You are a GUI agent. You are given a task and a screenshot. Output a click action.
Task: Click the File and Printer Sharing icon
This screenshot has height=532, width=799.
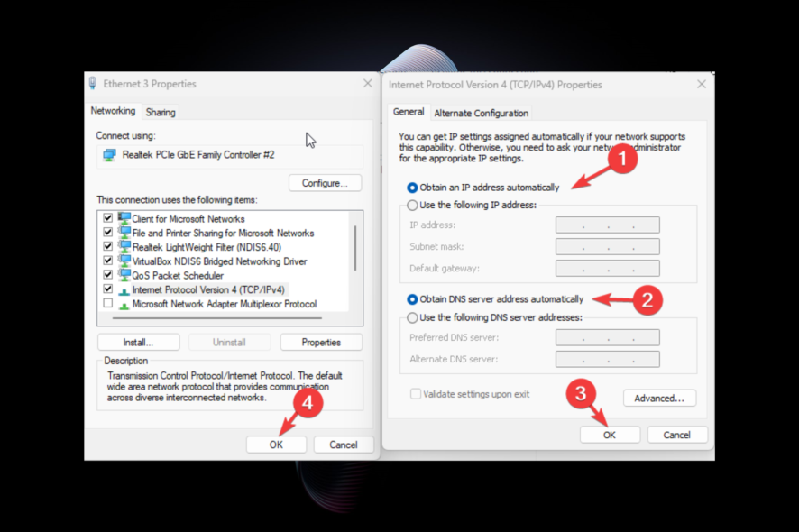(124, 233)
